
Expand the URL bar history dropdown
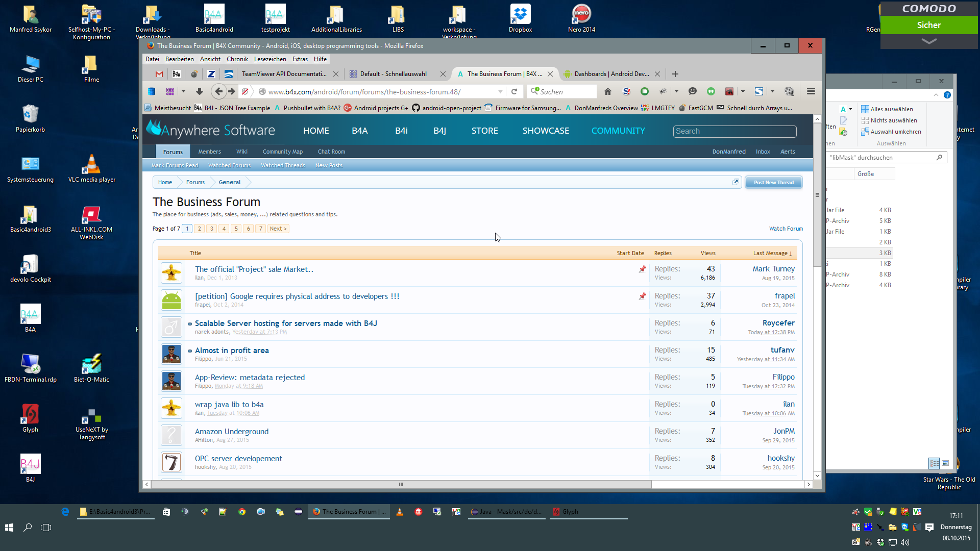500,92
